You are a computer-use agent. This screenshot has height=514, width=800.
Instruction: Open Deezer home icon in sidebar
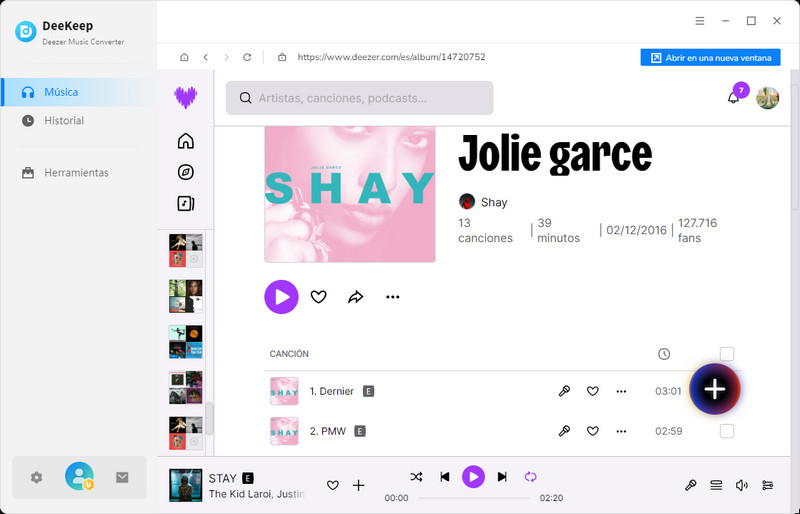[x=186, y=141]
